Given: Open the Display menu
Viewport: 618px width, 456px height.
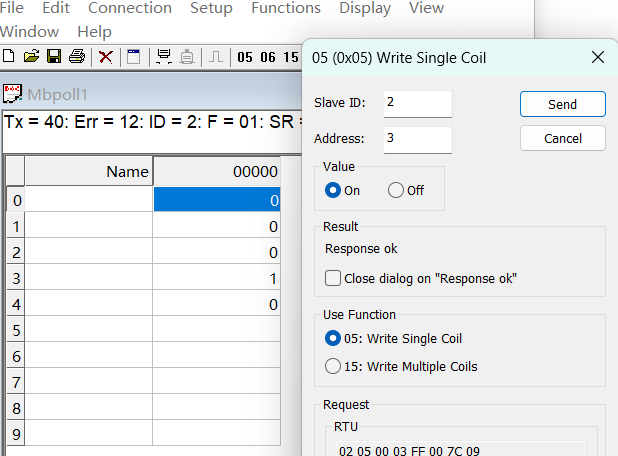Looking at the screenshot, I should [x=365, y=8].
